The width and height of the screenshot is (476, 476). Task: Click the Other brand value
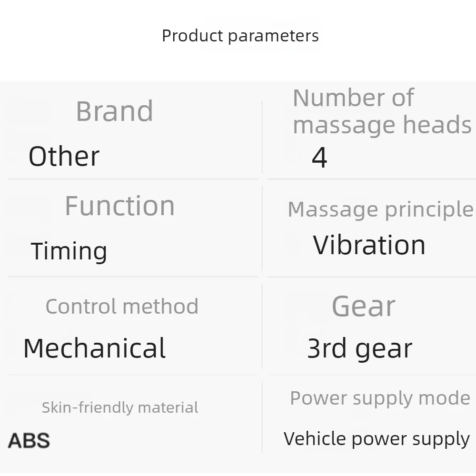tap(64, 156)
